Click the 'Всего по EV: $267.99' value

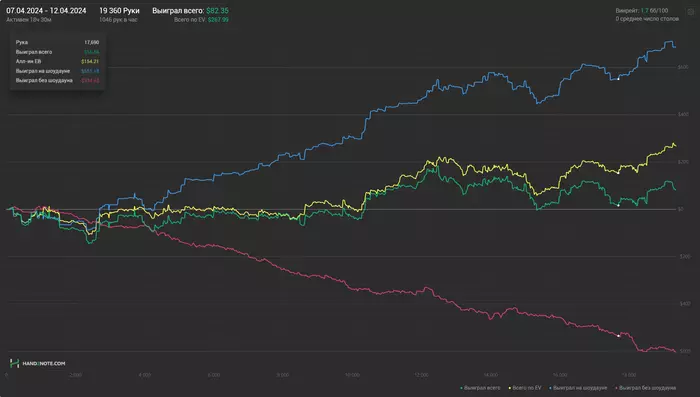201,20
